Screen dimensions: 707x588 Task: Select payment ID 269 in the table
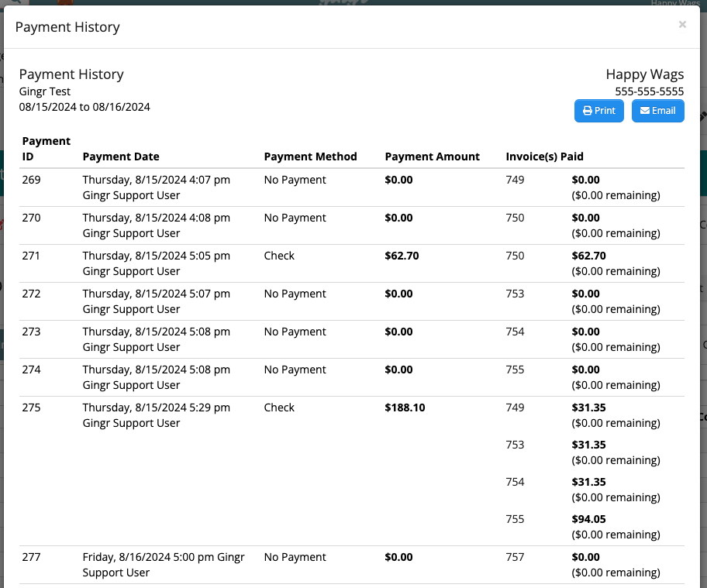click(x=31, y=179)
